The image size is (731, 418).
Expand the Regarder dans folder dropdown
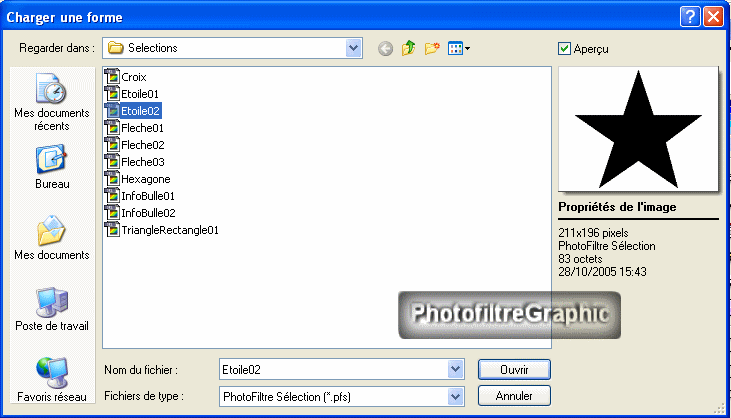tap(353, 47)
